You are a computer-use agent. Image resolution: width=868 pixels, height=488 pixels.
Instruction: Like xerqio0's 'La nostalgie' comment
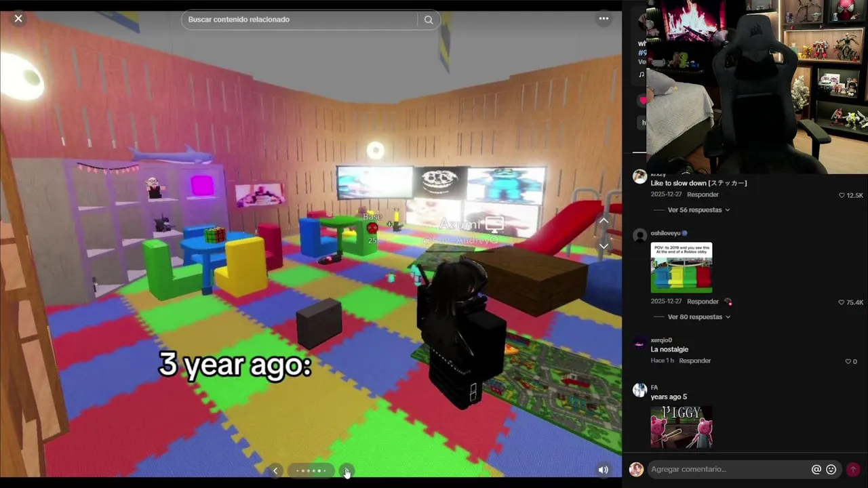(x=848, y=361)
